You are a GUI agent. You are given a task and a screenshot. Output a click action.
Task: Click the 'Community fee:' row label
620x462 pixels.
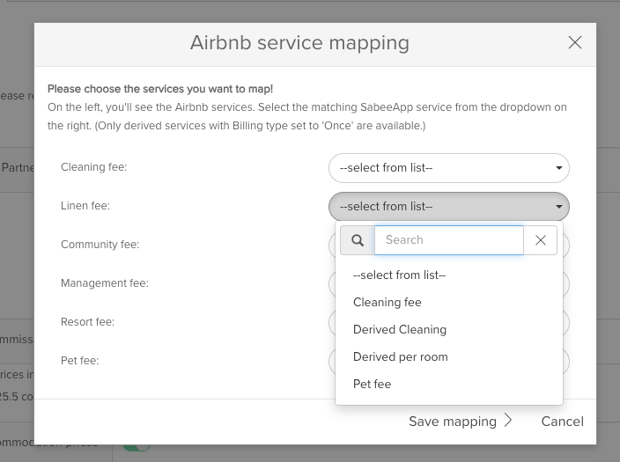100,244
